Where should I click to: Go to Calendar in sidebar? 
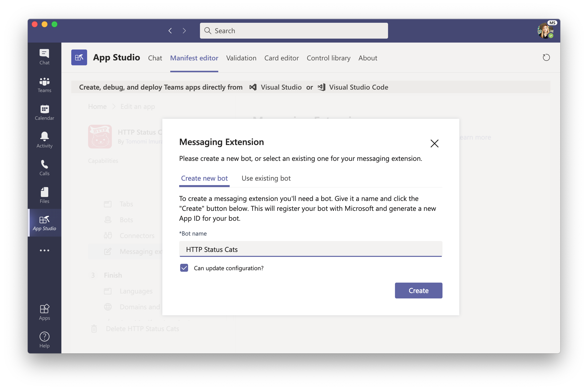tap(44, 112)
